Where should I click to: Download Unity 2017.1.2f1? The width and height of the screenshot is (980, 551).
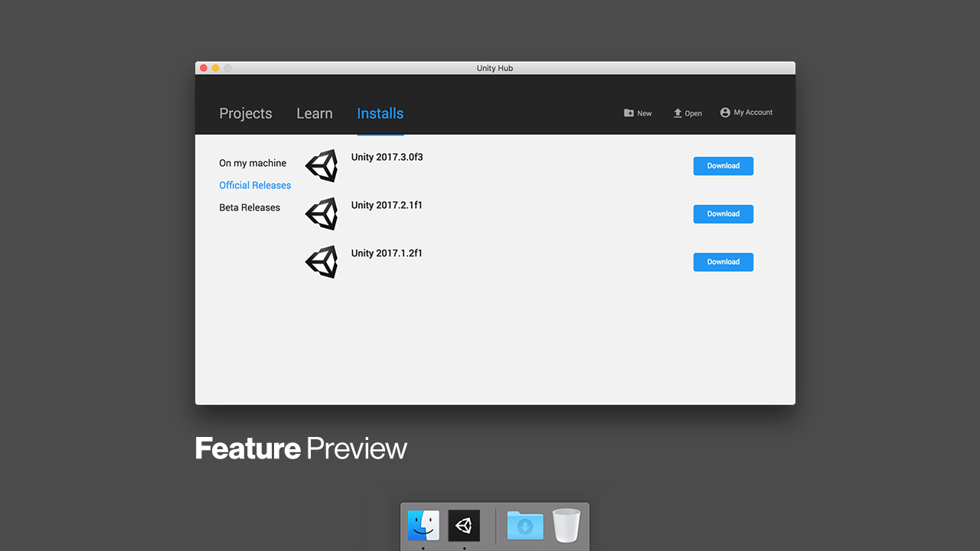(724, 262)
